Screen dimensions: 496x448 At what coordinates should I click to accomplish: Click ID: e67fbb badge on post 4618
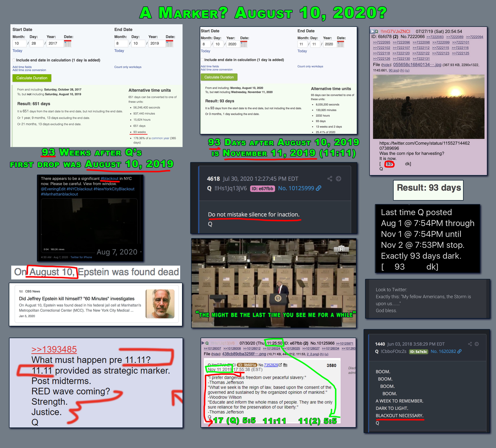262,189
